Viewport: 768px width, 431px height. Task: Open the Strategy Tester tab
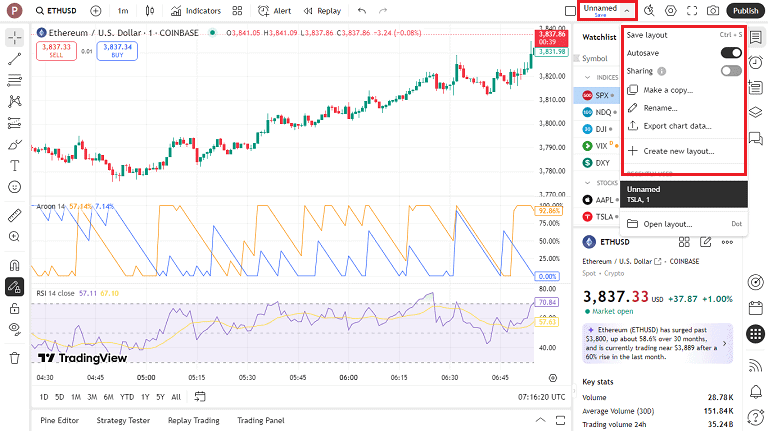tap(123, 420)
